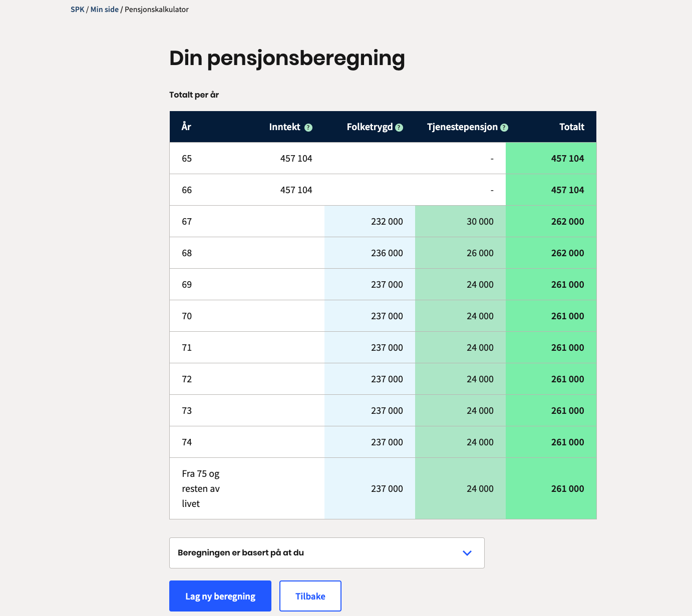
Task: Select the 30 000 Tjenestepensjon cell
Action: (x=480, y=222)
